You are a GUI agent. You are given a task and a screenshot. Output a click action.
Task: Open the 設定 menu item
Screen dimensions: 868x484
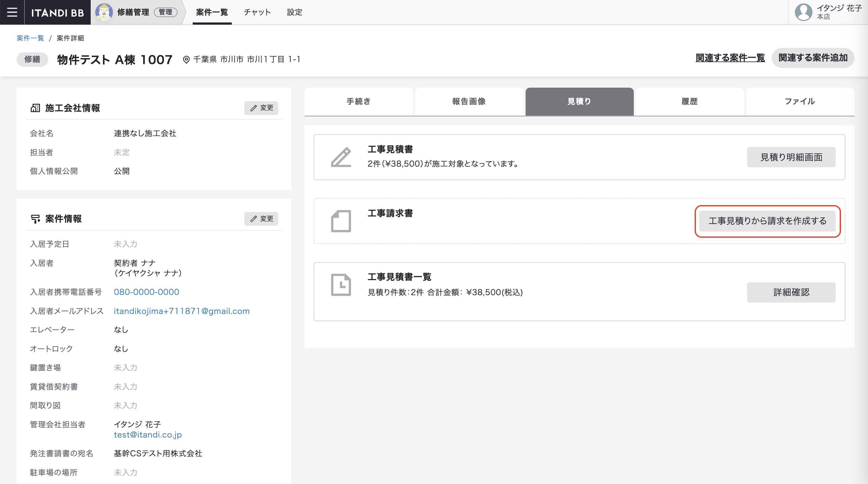point(294,12)
